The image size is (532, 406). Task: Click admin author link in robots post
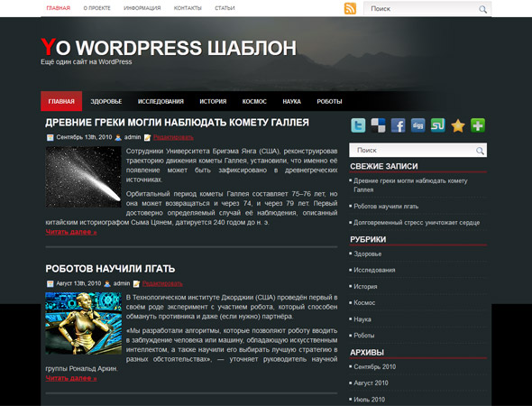pyautogui.click(x=122, y=283)
